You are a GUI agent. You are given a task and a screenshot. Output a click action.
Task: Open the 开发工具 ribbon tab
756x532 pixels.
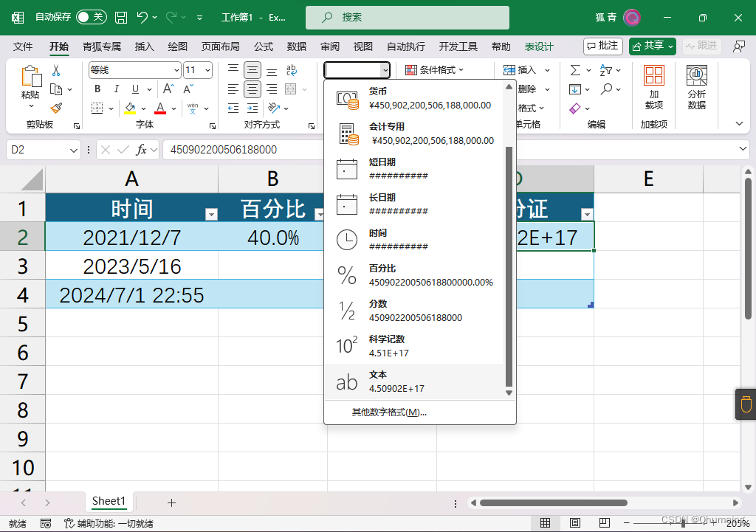(458, 46)
